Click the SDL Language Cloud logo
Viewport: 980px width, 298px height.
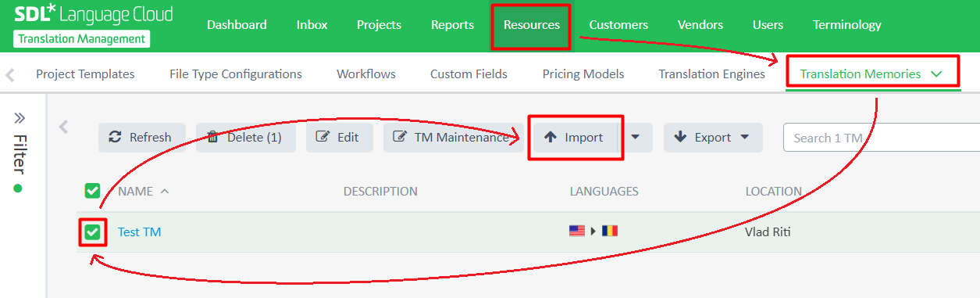(x=93, y=15)
